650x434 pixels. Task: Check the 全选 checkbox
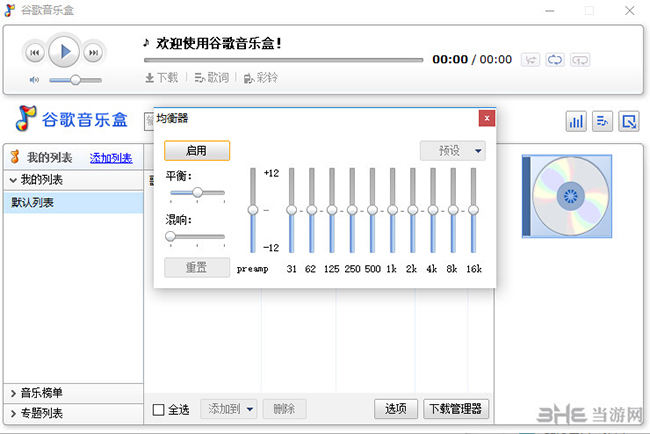[x=159, y=410]
